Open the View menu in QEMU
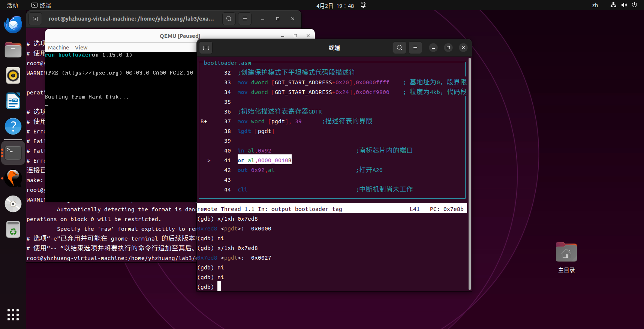The width and height of the screenshot is (644, 329). (81, 48)
